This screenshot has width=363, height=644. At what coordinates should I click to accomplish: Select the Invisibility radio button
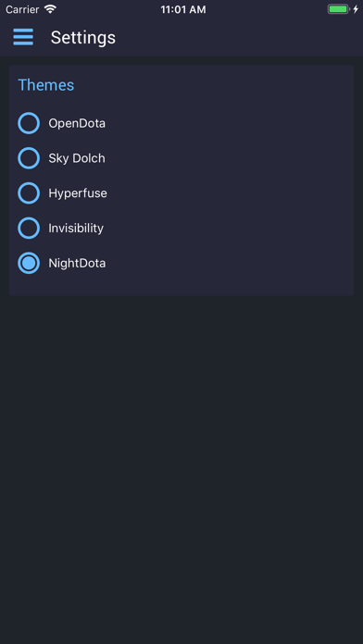(x=29, y=228)
